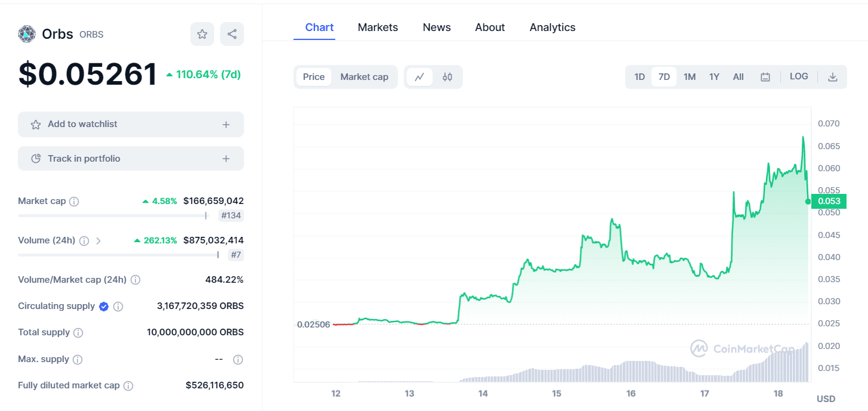The width and height of the screenshot is (868, 411).
Task: Select the 1Y time range
Action: coord(714,76)
